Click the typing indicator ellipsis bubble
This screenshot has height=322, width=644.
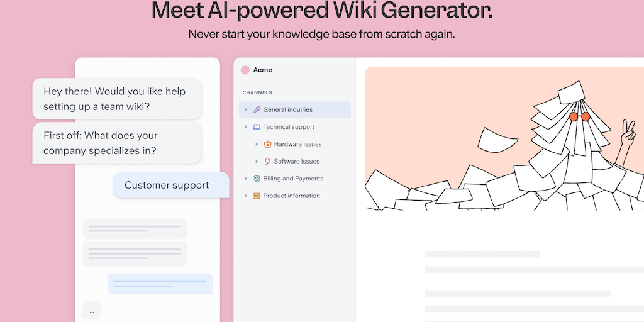pos(92,310)
